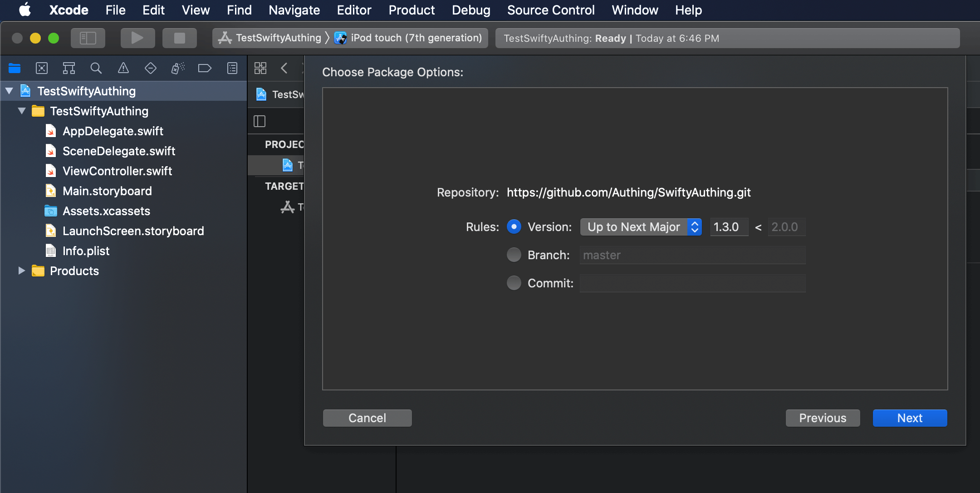
Task: Click the Cancel button
Action: pos(367,418)
